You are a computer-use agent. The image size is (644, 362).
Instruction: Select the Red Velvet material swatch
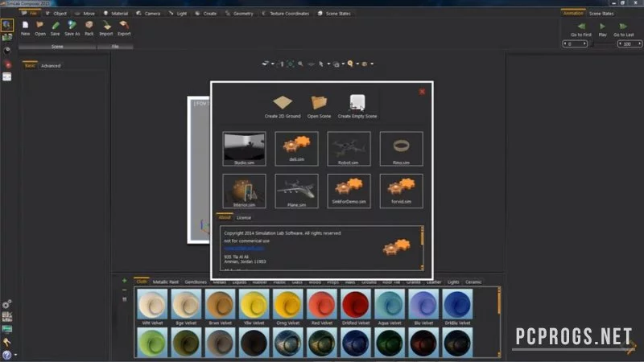pos(321,304)
